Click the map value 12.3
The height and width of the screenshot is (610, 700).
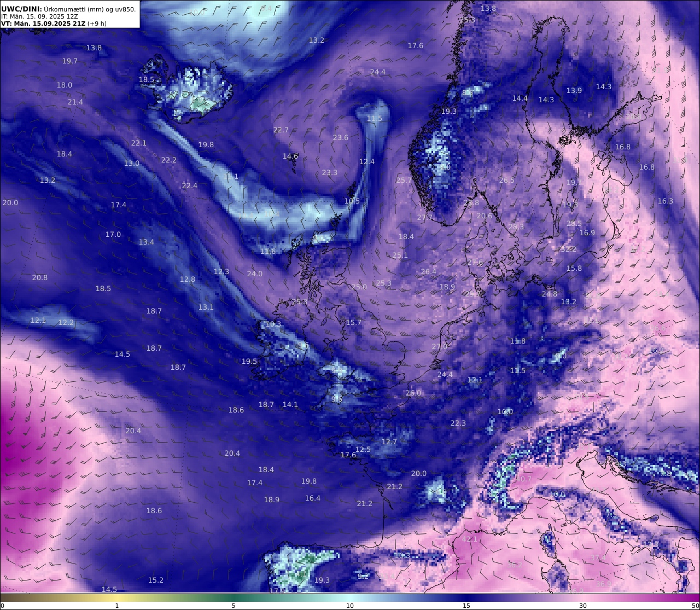pyautogui.click(x=221, y=272)
